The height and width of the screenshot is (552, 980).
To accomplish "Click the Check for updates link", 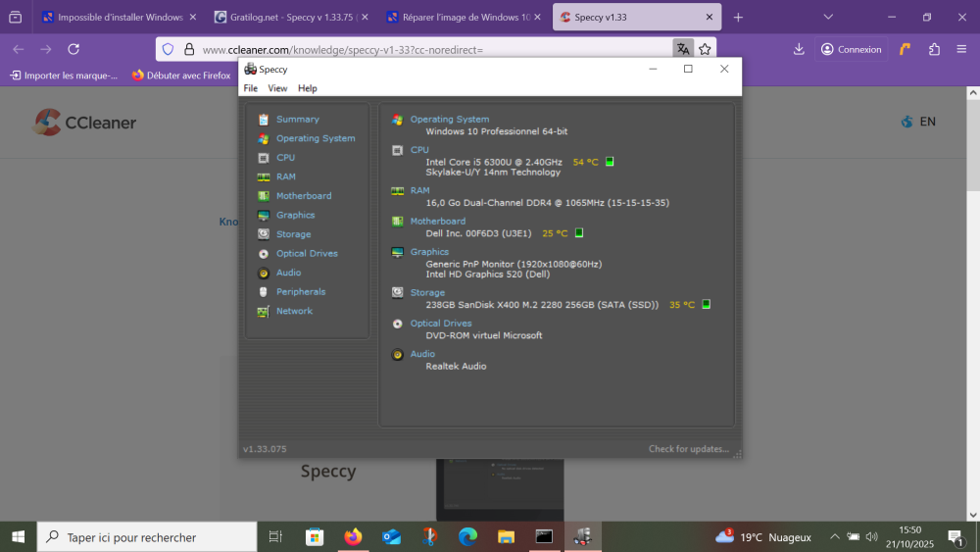I will point(688,449).
